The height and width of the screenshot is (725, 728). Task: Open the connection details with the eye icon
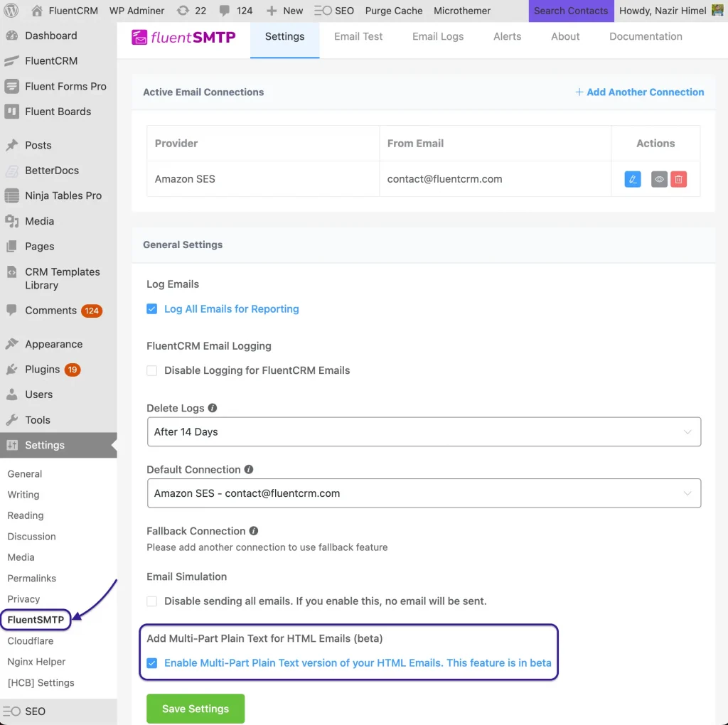[x=658, y=179]
